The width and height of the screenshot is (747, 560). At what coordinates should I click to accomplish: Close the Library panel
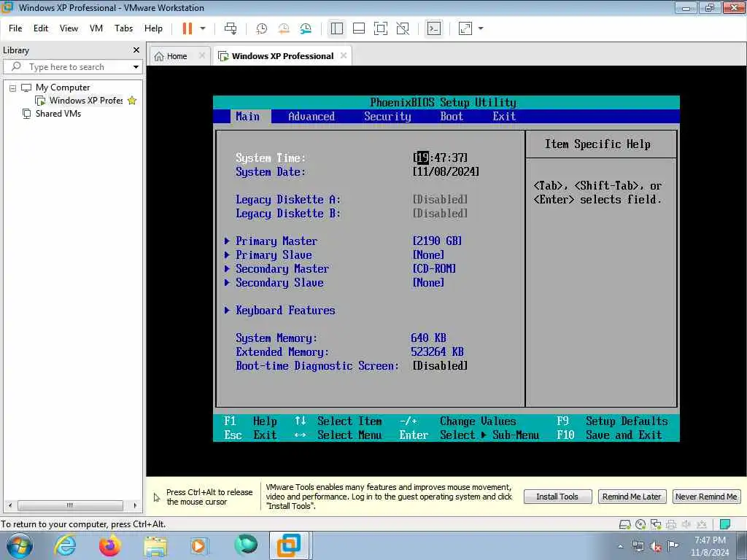point(136,50)
